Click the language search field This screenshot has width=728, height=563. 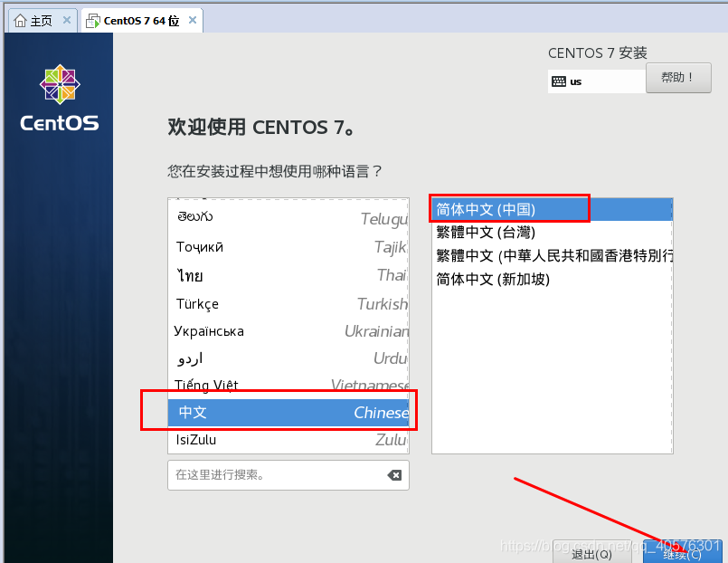click(288, 475)
